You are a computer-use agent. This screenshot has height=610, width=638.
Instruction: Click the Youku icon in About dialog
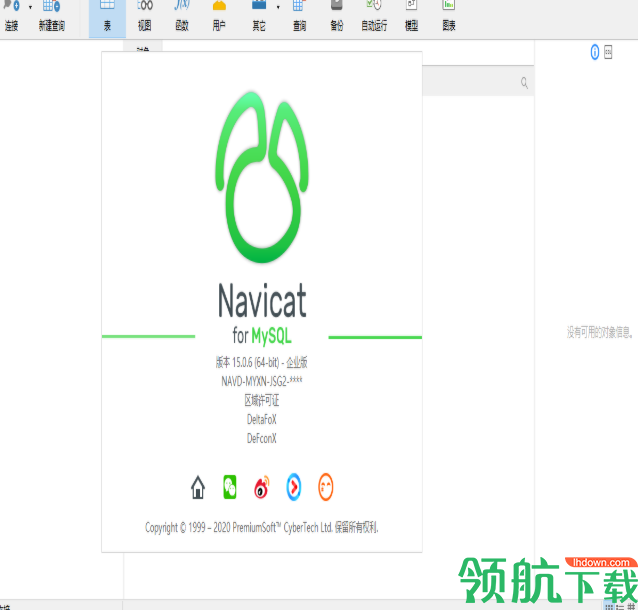tap(294, 487)
